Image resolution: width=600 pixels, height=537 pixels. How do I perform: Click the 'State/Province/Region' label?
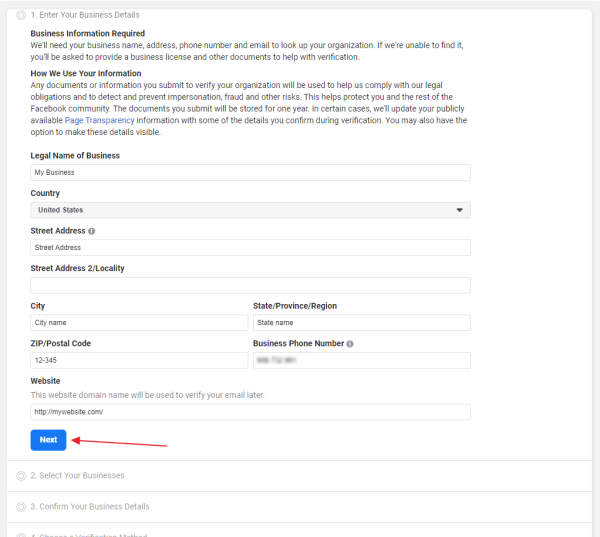pyautogui.click(x=295, y=306)
